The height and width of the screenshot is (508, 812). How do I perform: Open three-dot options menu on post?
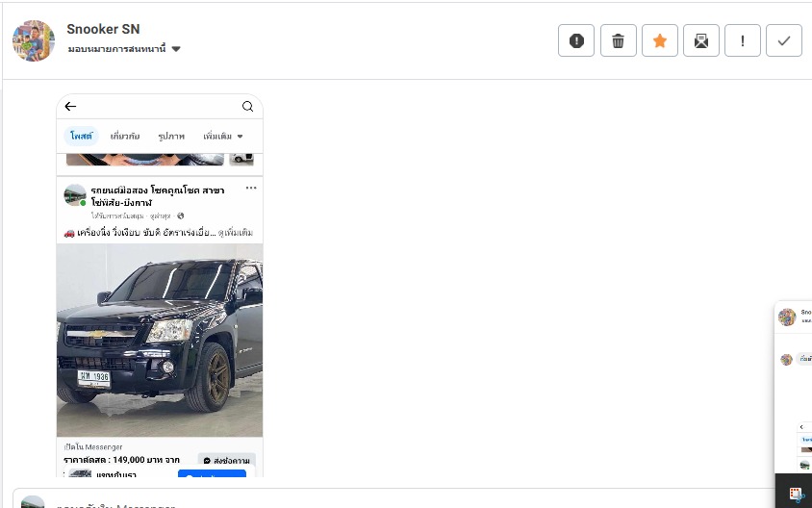[251, 188]
